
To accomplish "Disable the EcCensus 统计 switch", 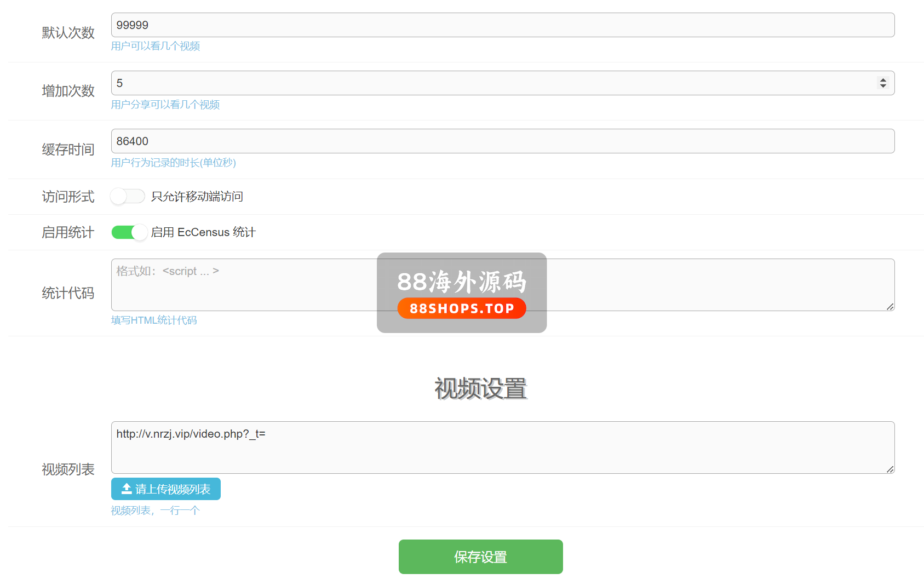I will (x=129, y=232).
